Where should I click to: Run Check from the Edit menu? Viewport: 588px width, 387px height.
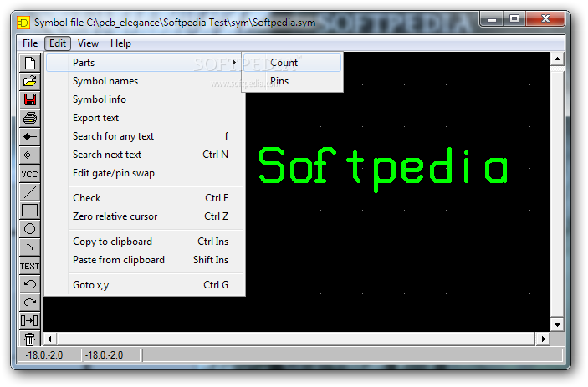coord(145,198)
